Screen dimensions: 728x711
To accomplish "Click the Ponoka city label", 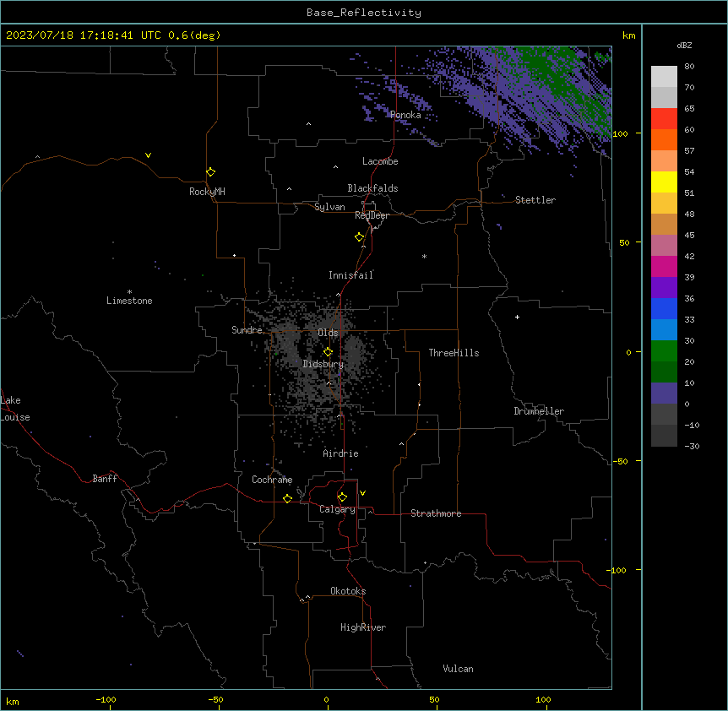I will tap(405, 115).
